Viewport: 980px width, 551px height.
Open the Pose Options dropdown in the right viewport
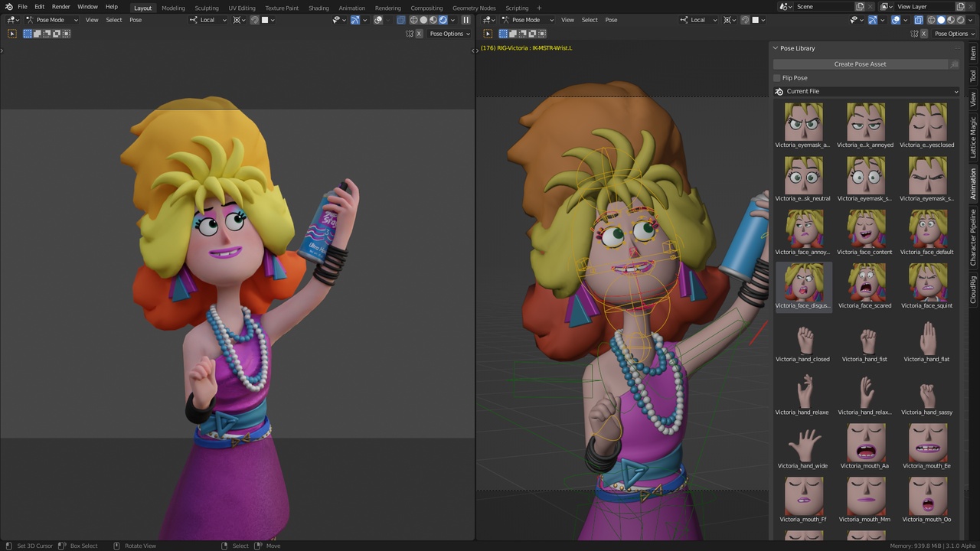click(953, 34)
